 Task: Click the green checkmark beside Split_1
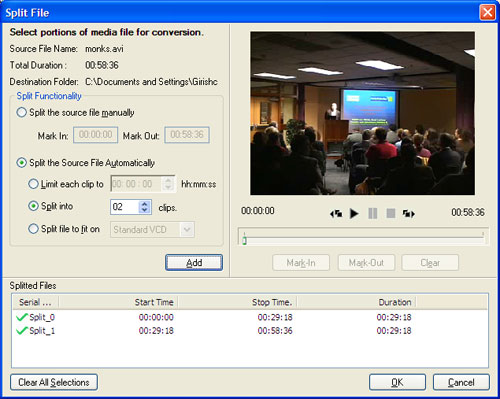tap(22, 330)
